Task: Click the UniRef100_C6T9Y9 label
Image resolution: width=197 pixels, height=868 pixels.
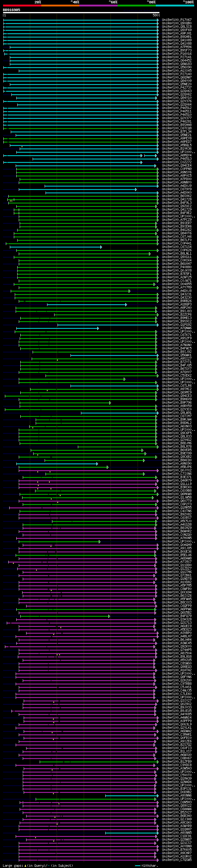Action: point(176,189)
